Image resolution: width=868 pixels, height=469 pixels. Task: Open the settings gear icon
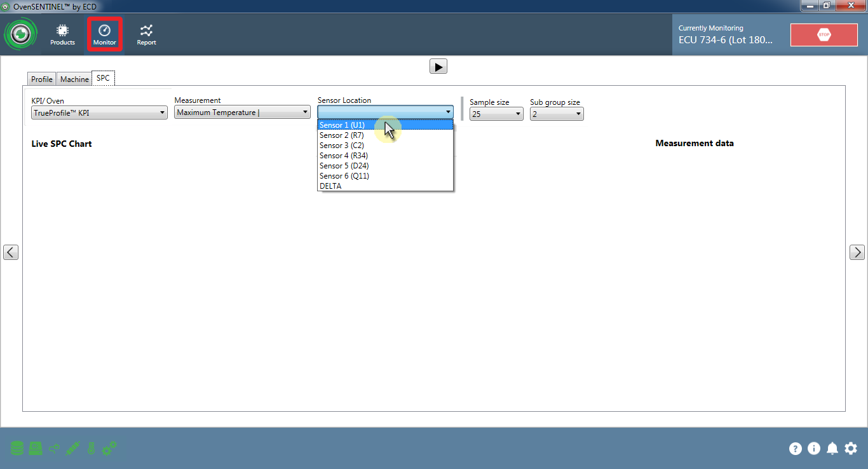coord(851,449)
